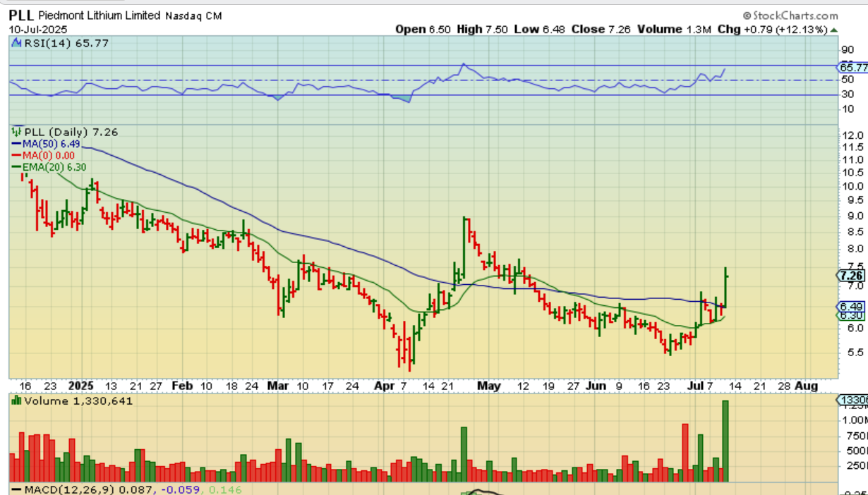Click the 65.77 RSI tag on axis

pos(852,68)
